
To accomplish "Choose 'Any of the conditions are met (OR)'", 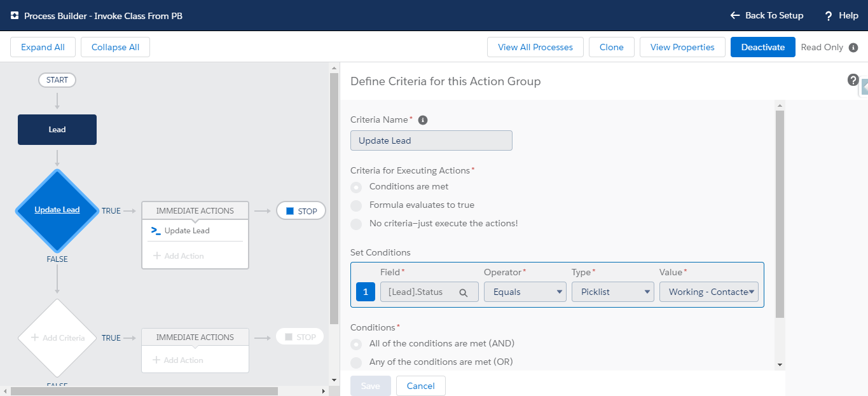I will pos(357,362).
